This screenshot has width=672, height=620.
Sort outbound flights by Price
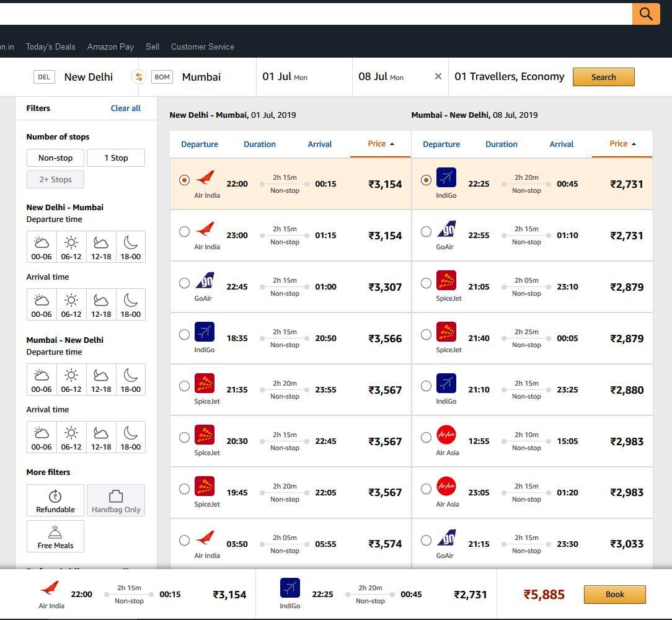(x=381, y=144)
